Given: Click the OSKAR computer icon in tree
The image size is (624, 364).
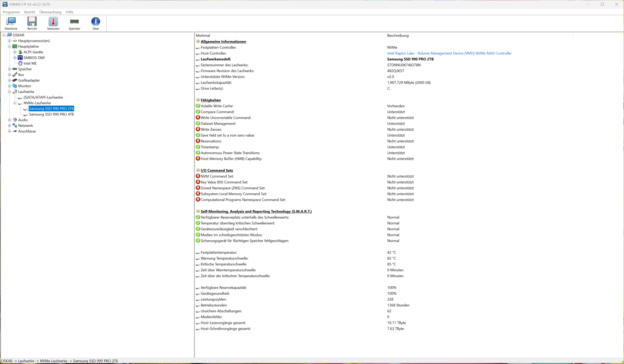Looking at the screenshot, I should pyautogui.click(x=9, y=35).
